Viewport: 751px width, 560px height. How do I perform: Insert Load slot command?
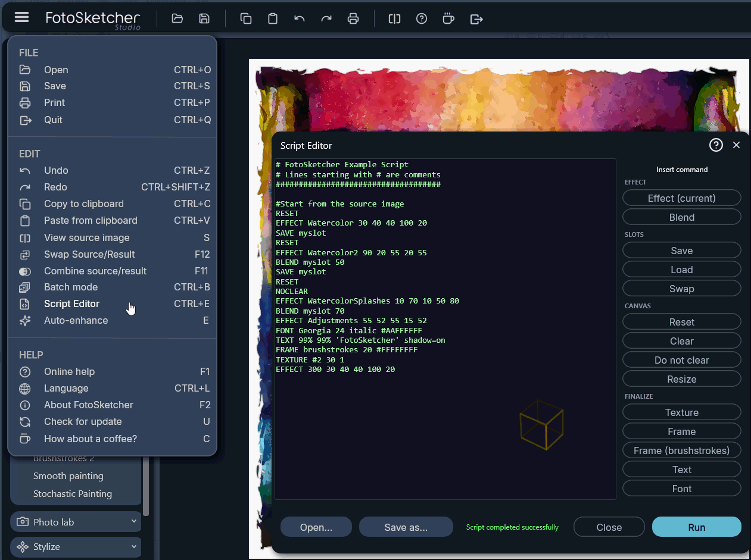tap(681, 270)
